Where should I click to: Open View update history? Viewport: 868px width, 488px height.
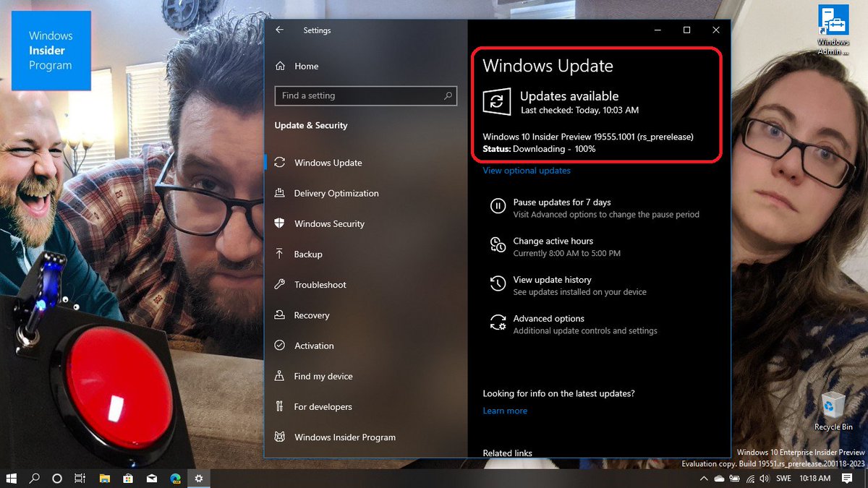[x=552, y=280]
